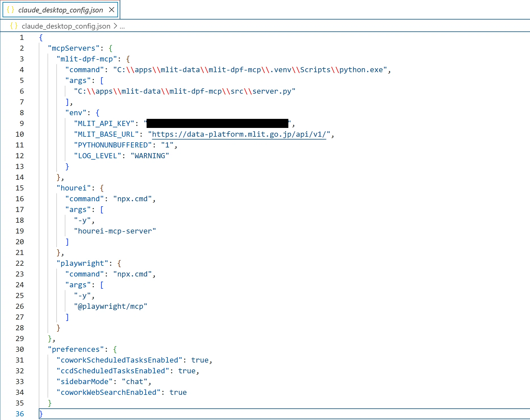Click the JSON braces icon in the breadcrumb
The height and width of the screenshot is (420, 530).
point(14,26)
